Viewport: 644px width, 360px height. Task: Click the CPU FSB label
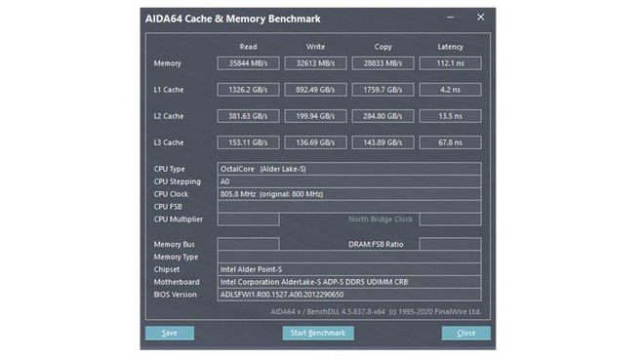[x=168, y=207]
